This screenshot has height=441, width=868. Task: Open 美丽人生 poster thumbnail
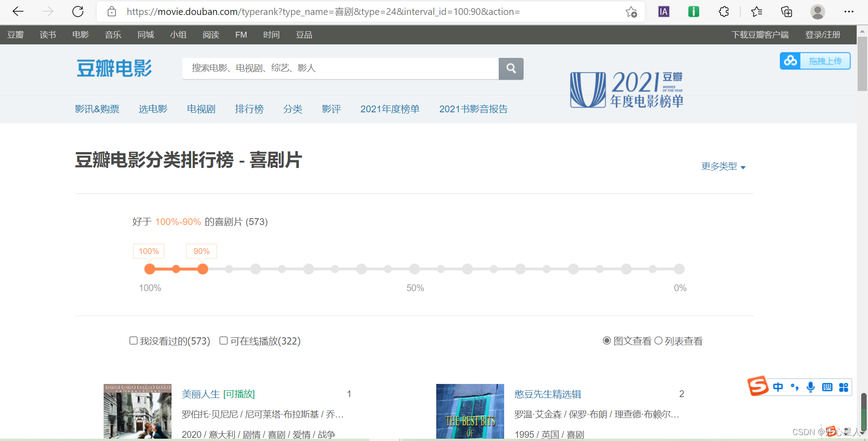[x=138, y=412]
